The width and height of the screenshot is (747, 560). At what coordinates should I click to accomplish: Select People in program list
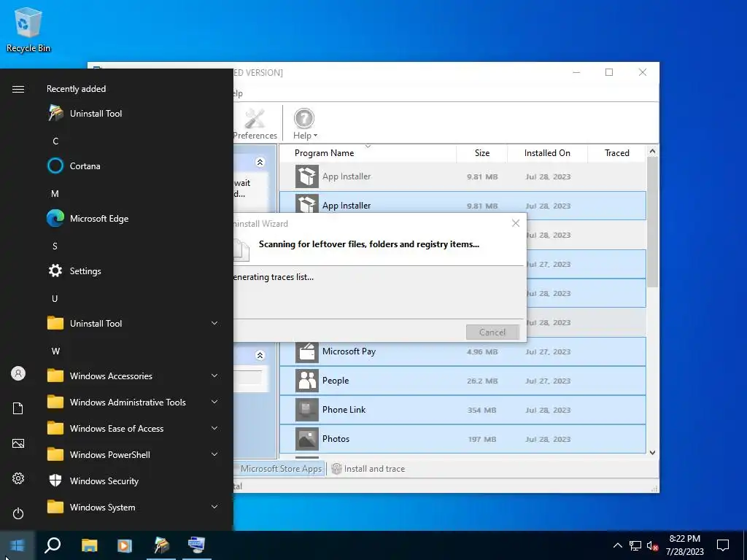(x=462, y=381)
